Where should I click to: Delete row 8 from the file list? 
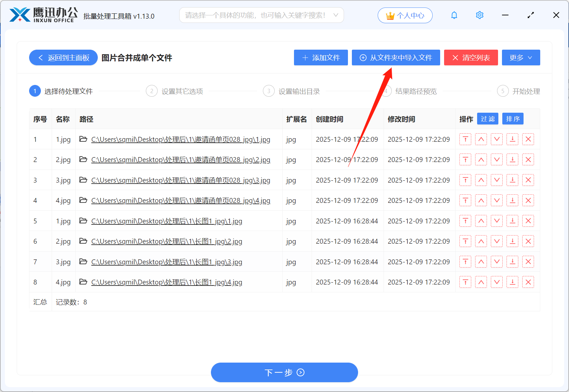(x=528, y=282)
